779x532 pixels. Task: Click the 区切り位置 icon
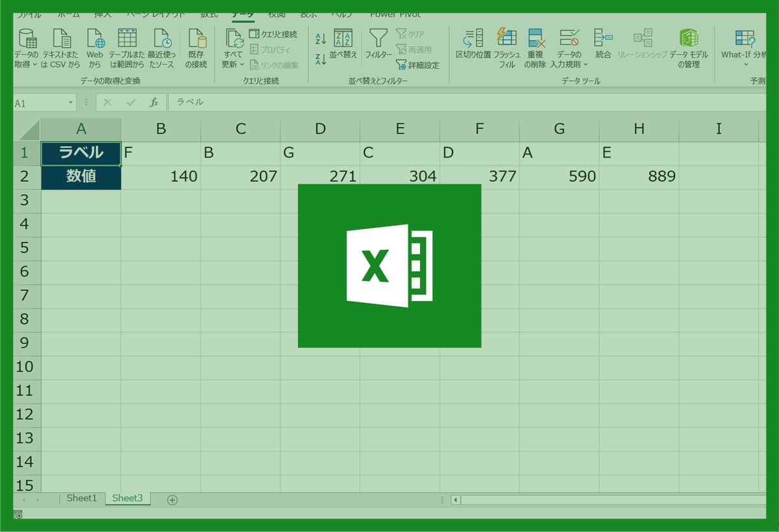[473, 38]
